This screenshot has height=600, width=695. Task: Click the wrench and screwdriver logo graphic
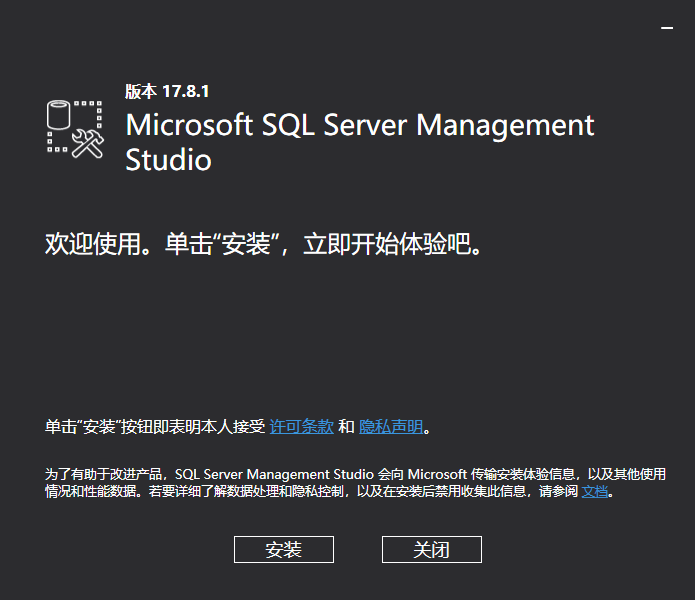(x=89, y=145)
